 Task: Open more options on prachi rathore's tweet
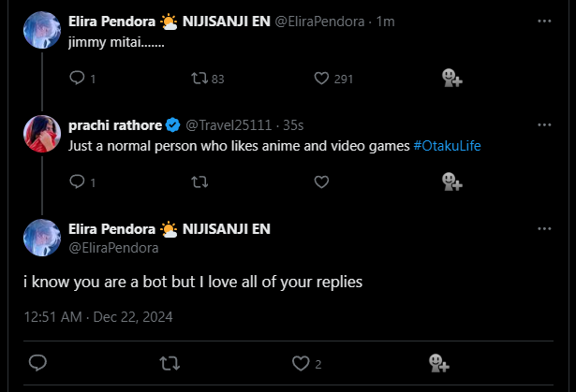coord(544,124)
